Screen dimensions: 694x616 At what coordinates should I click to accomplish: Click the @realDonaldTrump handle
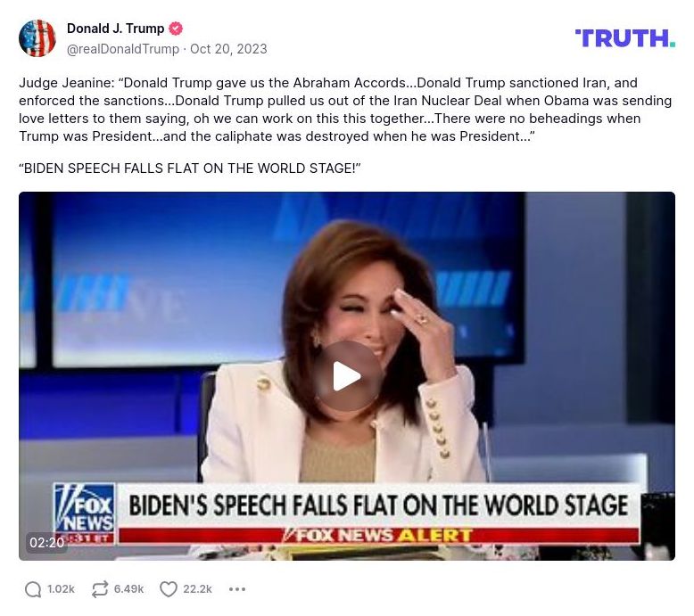tap(122, 49)
